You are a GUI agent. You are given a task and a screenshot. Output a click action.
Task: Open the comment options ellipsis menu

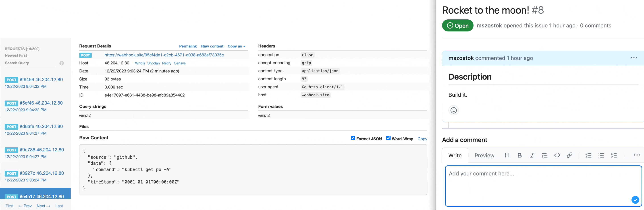click(634, 58)
